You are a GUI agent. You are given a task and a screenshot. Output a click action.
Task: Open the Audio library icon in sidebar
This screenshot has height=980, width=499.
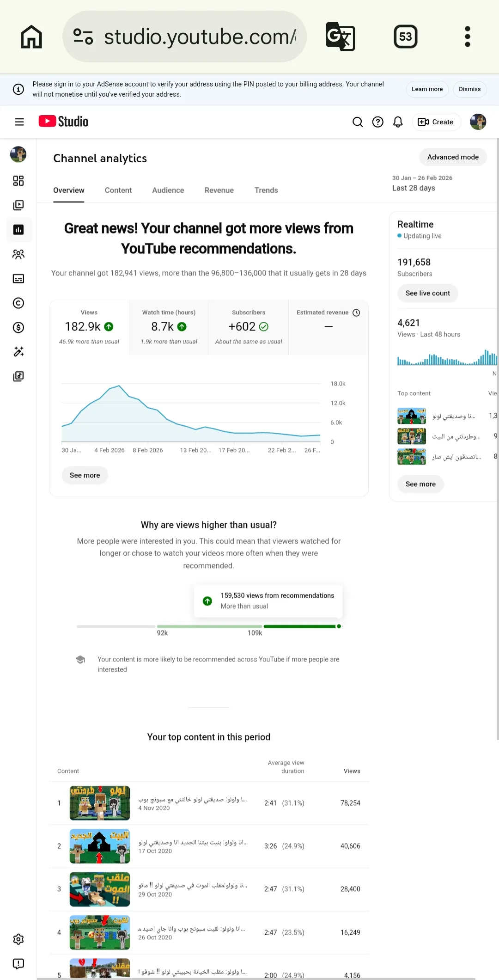(x=18, y=376)
